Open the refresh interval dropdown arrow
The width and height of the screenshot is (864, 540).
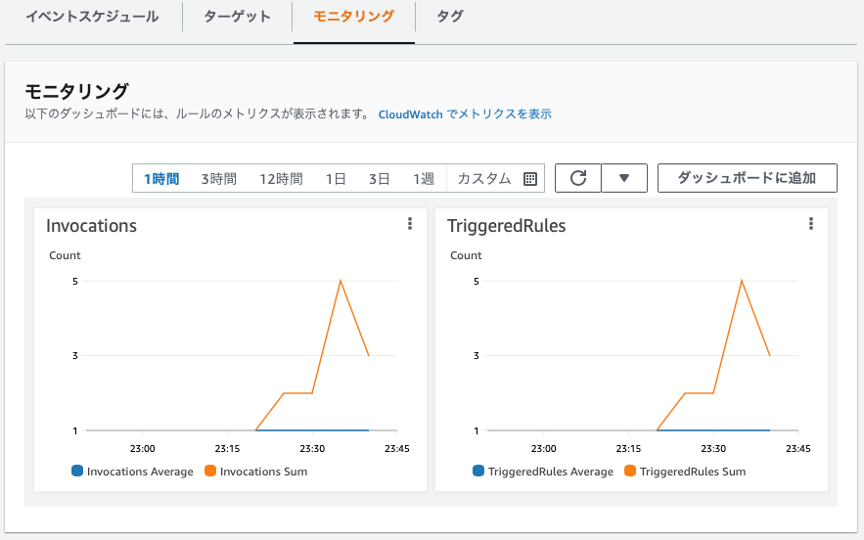coord(624,178)
